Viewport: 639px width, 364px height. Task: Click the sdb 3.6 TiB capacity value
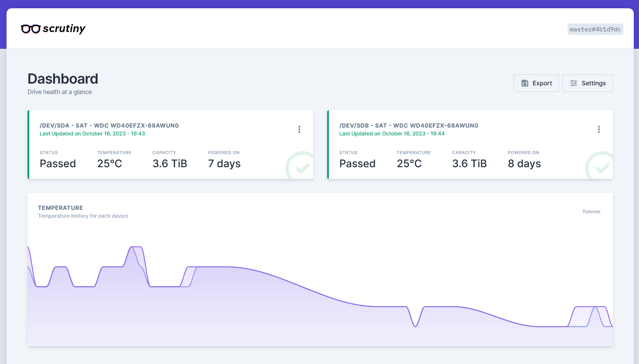(469, 164)
